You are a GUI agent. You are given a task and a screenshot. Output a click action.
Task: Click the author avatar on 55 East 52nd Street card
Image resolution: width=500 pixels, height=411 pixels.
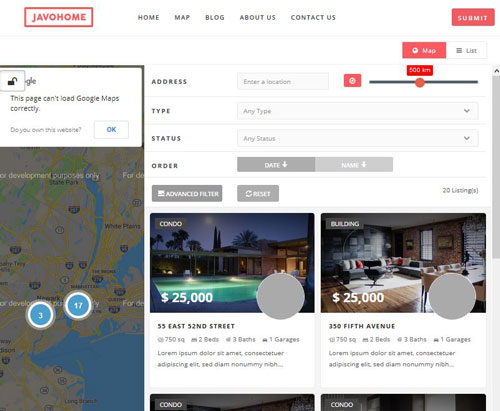tap(281, 296)
